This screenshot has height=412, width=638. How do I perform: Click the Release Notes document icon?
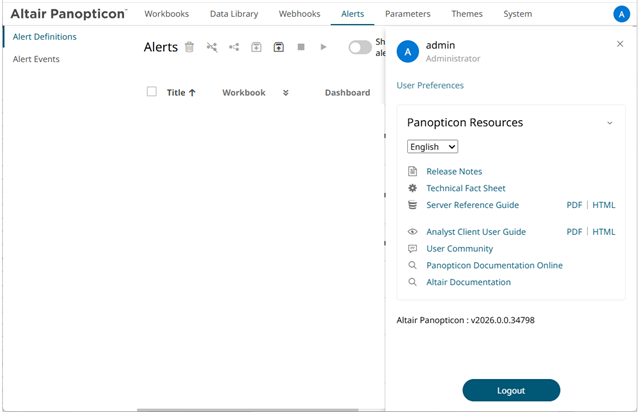tap(413, 171)
